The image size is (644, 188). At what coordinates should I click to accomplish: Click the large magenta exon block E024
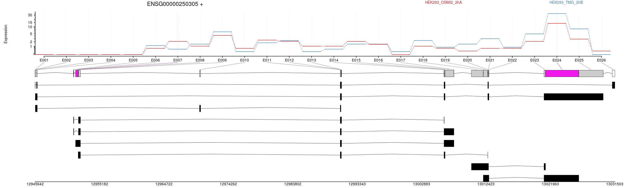(x=562, y=74)
